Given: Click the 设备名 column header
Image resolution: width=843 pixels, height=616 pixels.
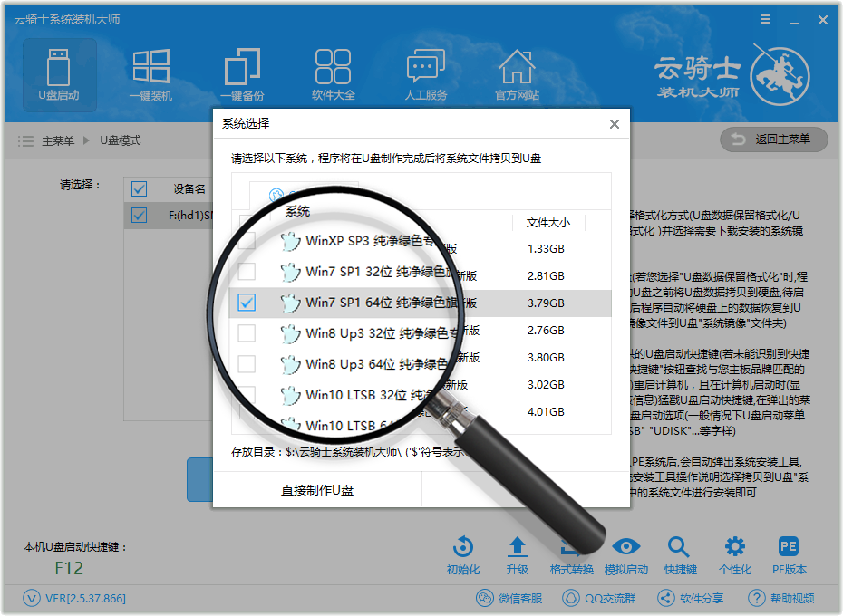Looking at the screenshot, I should [x=189, y=188].
